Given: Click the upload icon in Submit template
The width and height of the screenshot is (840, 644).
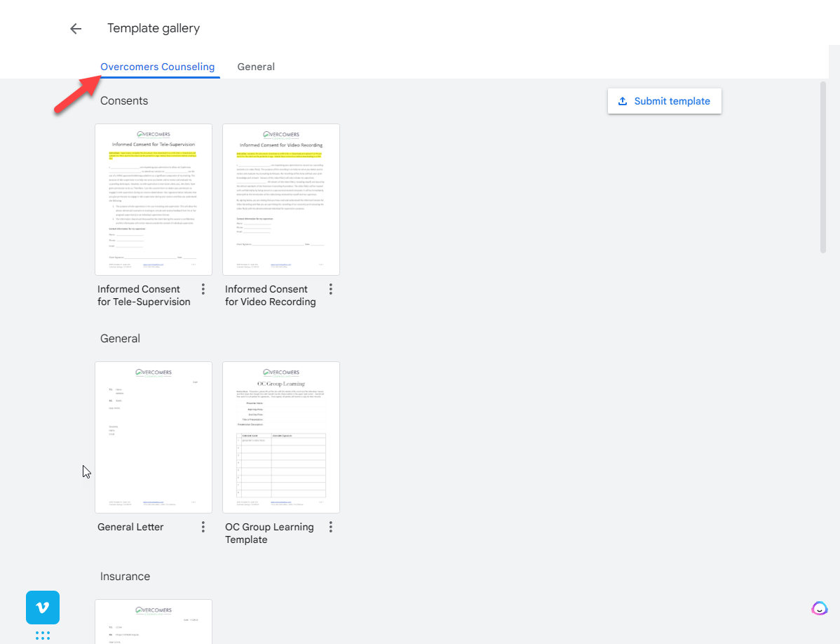Looking at the screenshot, I should [623, 101].
